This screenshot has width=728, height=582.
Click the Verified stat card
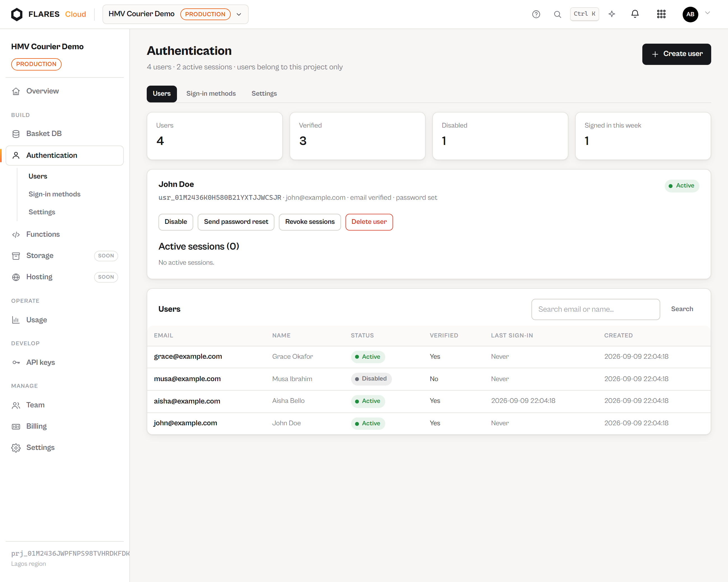click(x=357, y=136)
